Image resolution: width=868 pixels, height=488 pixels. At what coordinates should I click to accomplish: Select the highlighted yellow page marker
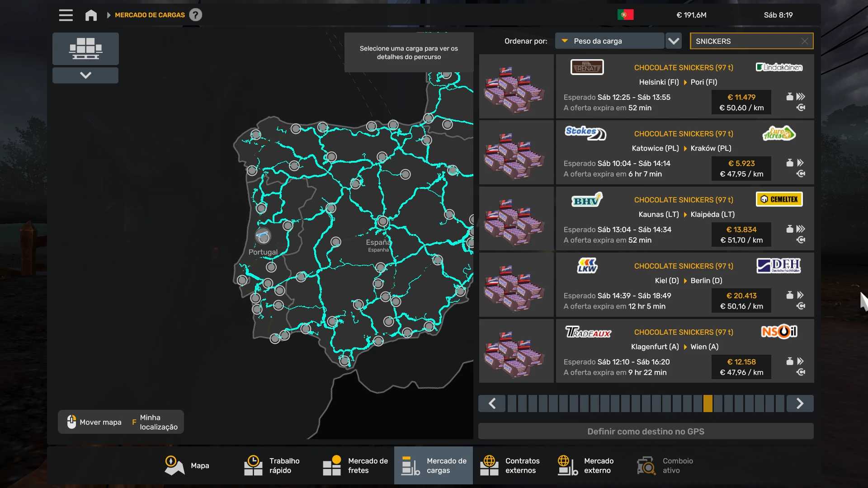[x=708, y=404]
